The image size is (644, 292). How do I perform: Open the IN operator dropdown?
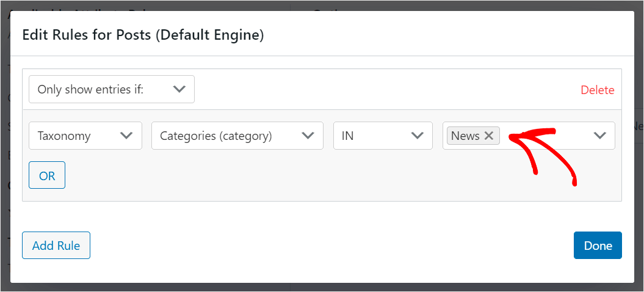[378, 136]
